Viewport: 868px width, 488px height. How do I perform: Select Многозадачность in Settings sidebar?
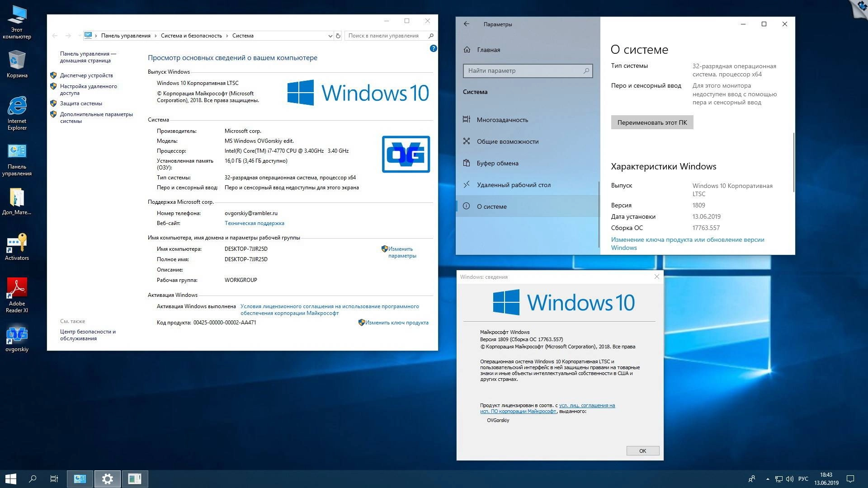coord(528,120)
